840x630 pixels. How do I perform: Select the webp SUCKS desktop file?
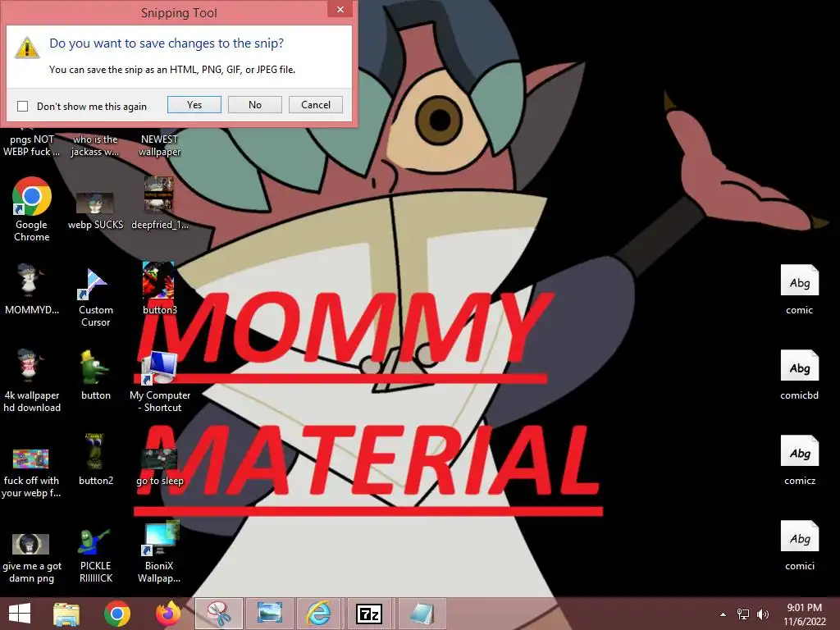pyautogui.click(x=95, y=211)
